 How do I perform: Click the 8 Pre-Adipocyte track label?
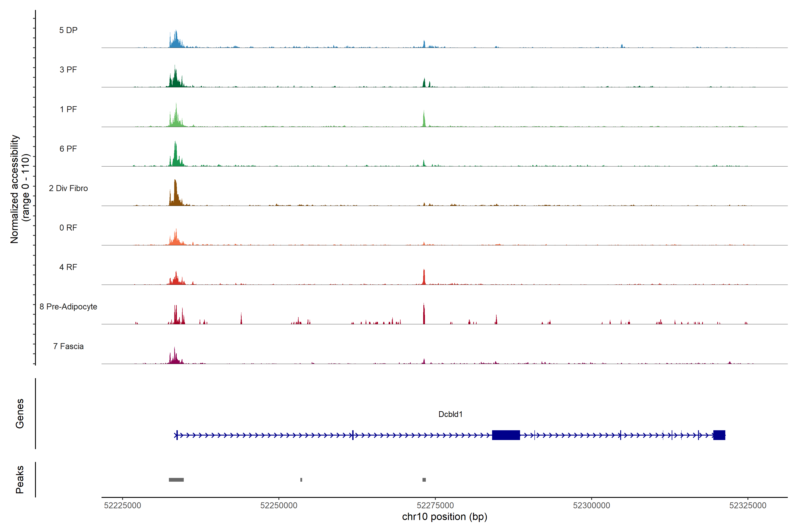click(68, 307)
